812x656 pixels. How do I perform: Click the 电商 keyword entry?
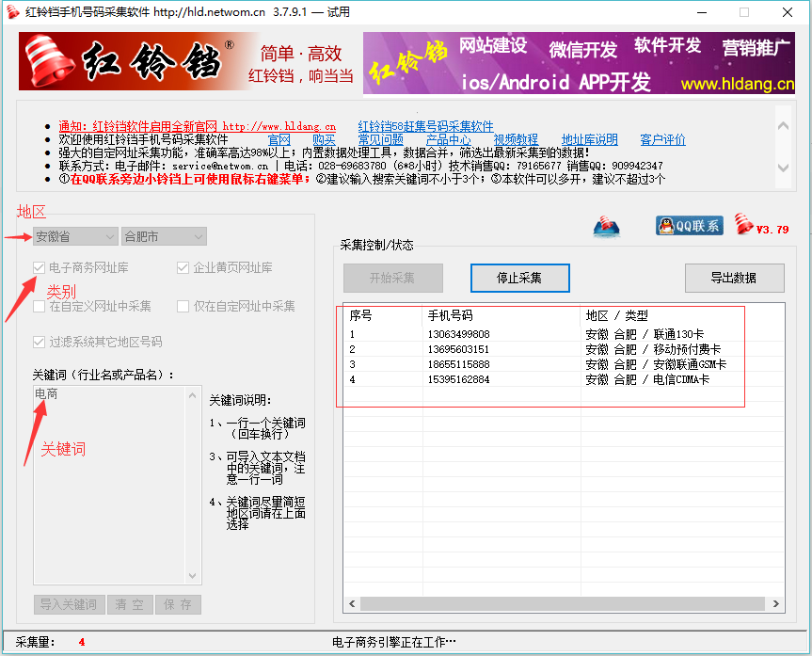click(46, 393)
